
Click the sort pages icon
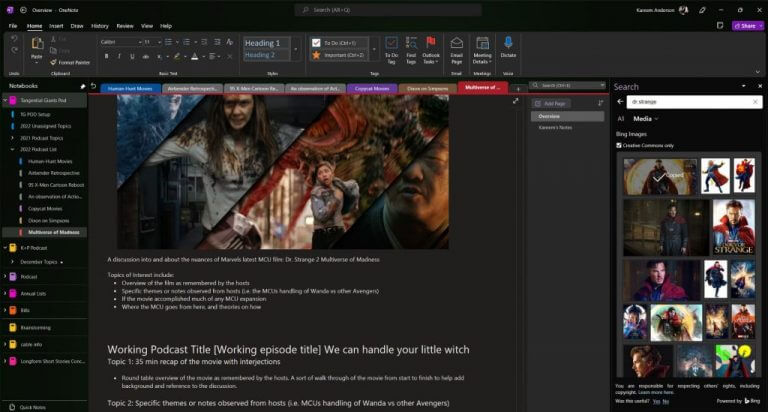[598, 103]
